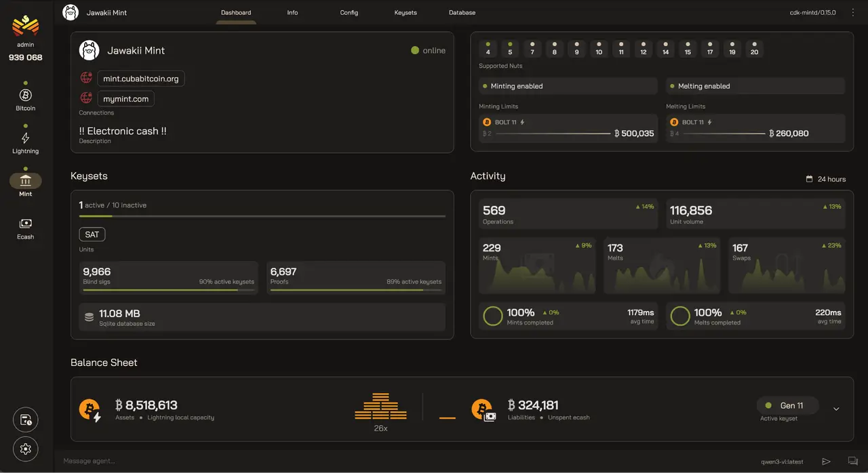The height and width of the screenshot is (473, 868).
Task: Click the Minting enabled status
Action: 568,86
